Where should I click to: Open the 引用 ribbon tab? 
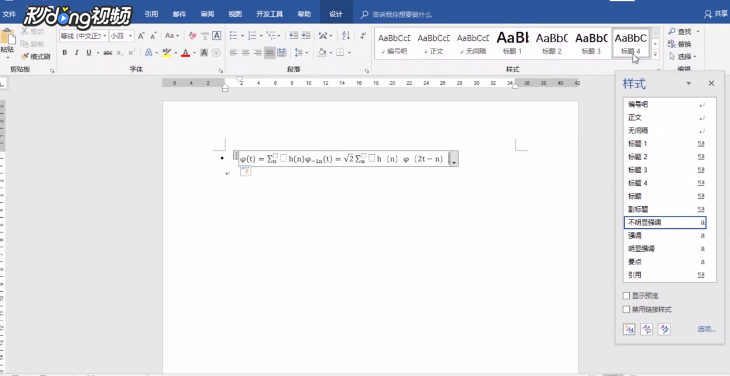[x=151, y=14]
